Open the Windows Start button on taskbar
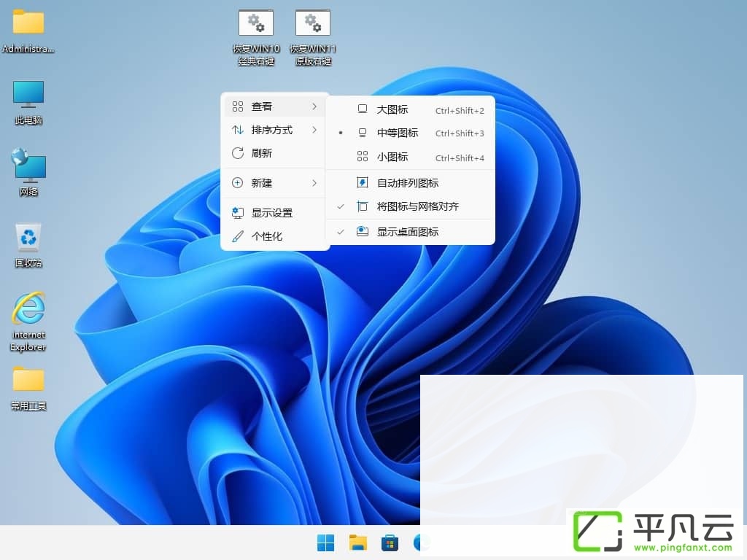This screenshot has height=560, width=747. pos(326,542)
